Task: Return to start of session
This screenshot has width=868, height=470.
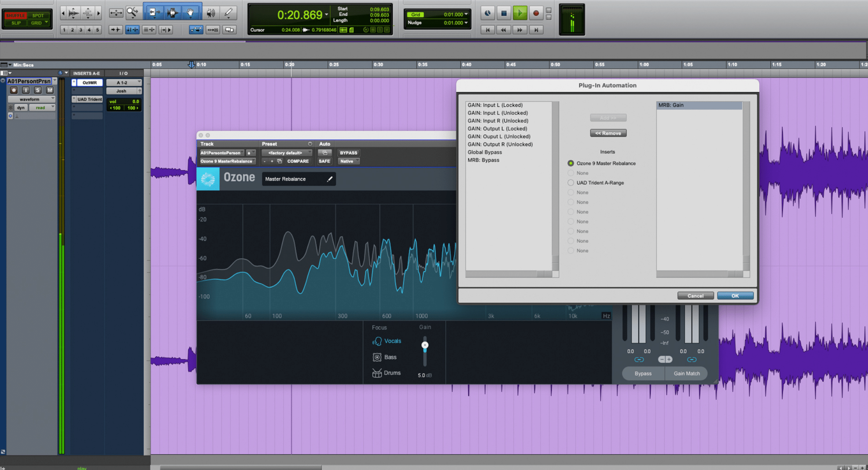Action: [488, 30]
